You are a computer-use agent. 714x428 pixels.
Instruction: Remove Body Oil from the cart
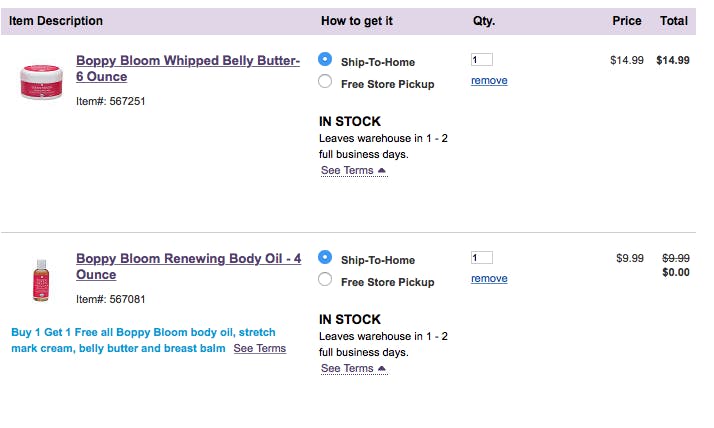(489, 279)
